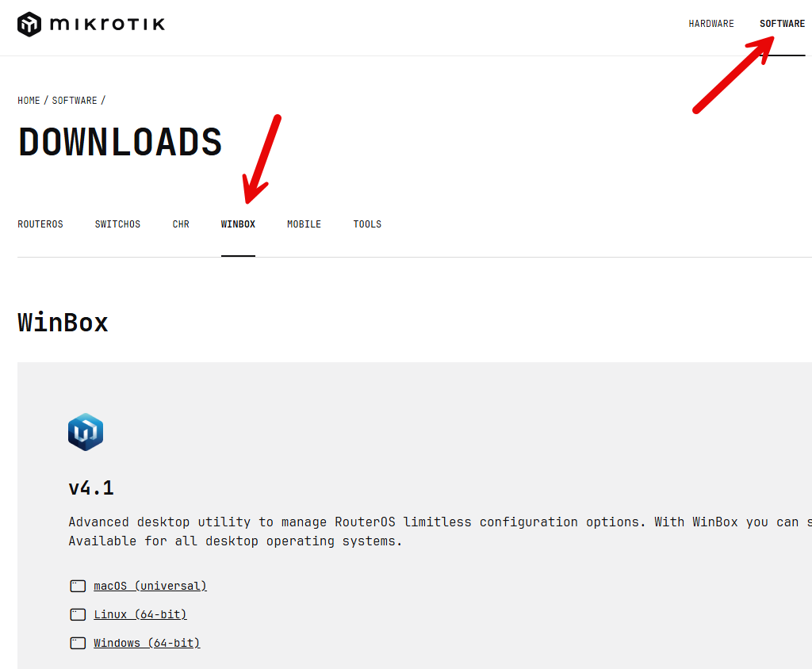Click the window icon beside Linux download
The height and width of the screenshot is (669, 812).
pos(78,615)
